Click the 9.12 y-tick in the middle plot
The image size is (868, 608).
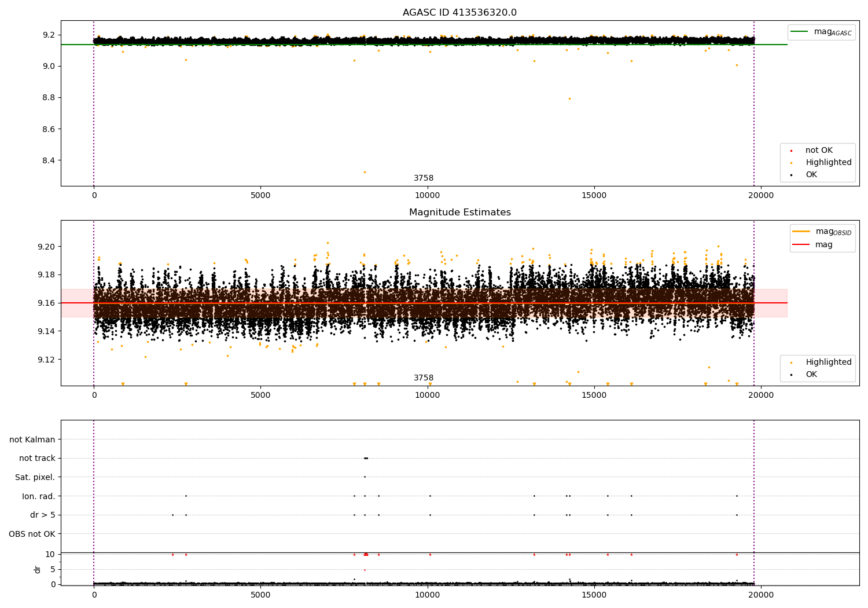click(x=46, y=360)
